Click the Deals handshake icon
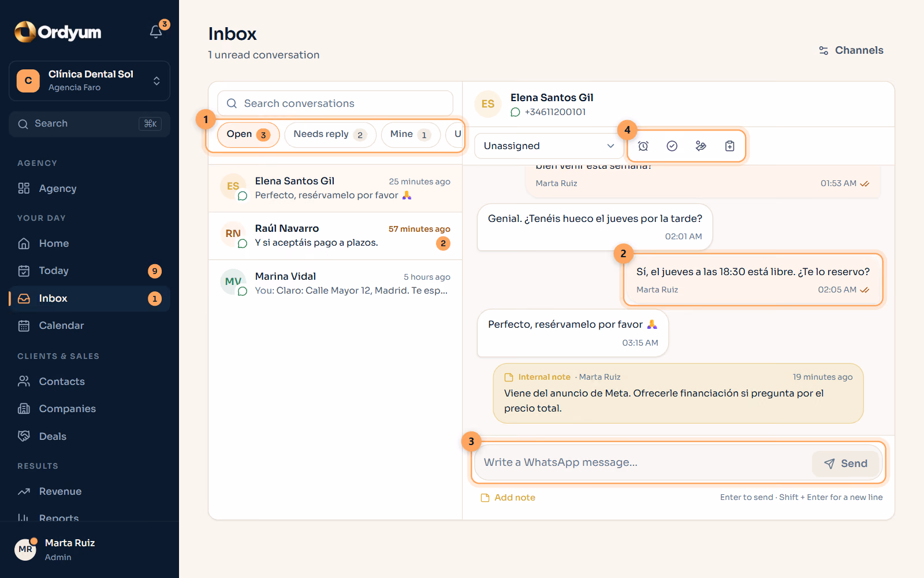This screenshot has height=578, width=924. click(x=24, y=436)
